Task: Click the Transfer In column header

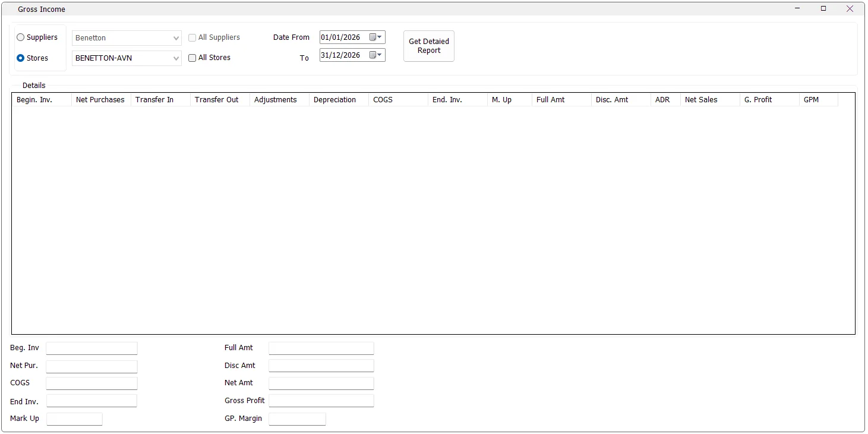Action: pyautogui.click(x=160, y=100)
